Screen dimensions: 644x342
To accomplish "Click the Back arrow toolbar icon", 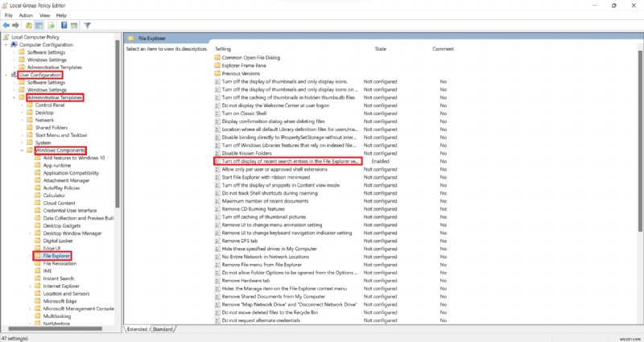I will point(6,26).
